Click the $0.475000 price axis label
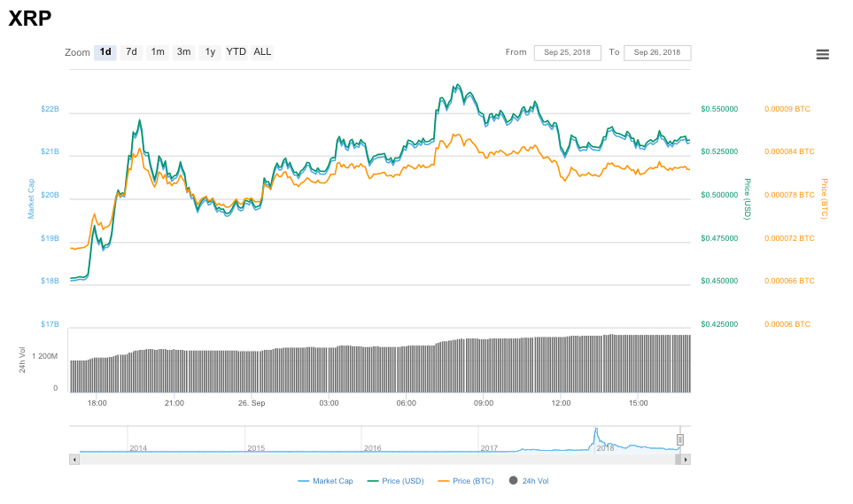The height and width of the screenshot is (504, 853). 719,238
